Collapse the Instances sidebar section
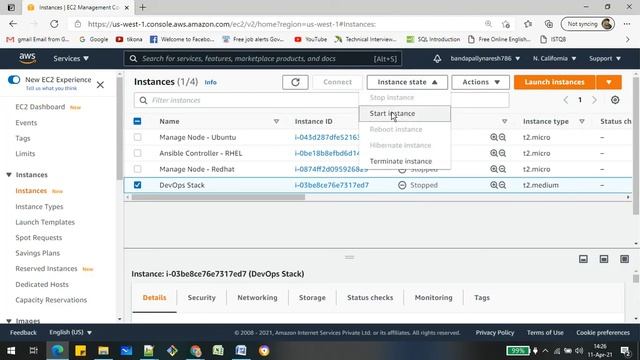 pos(9,175)
